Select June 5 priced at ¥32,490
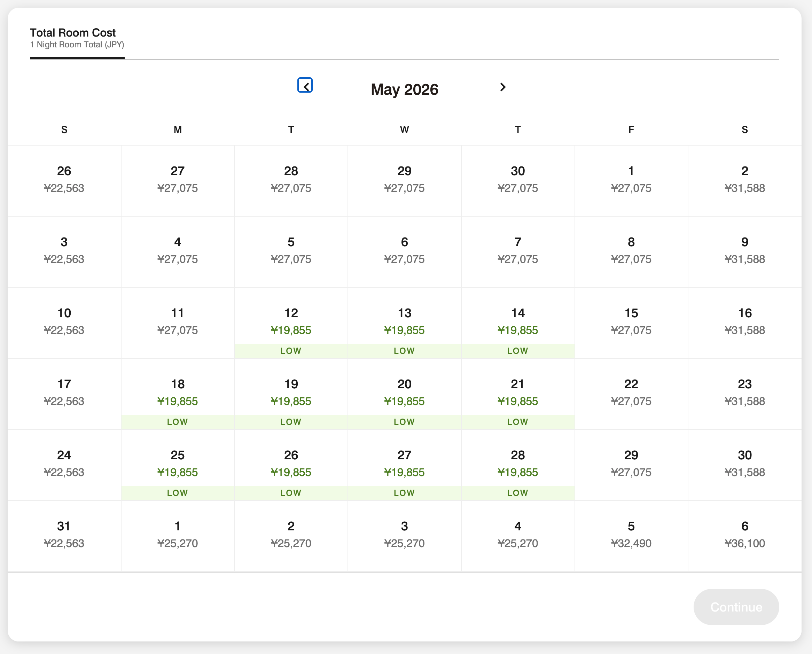This screenshot has width=812, height=654. tap(631, 535)
